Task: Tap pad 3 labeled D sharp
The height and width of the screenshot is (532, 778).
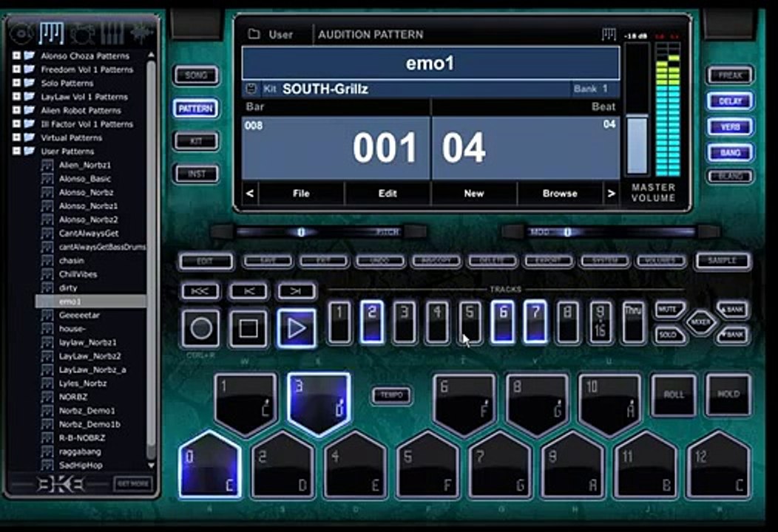Action: (319, 403)
